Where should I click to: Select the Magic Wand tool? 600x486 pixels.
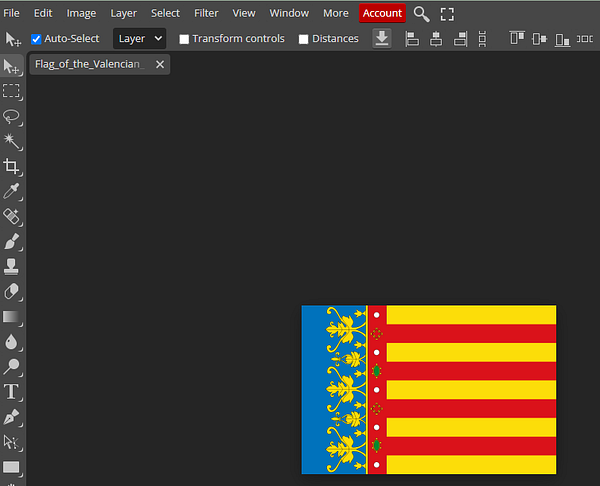[11, 141]
